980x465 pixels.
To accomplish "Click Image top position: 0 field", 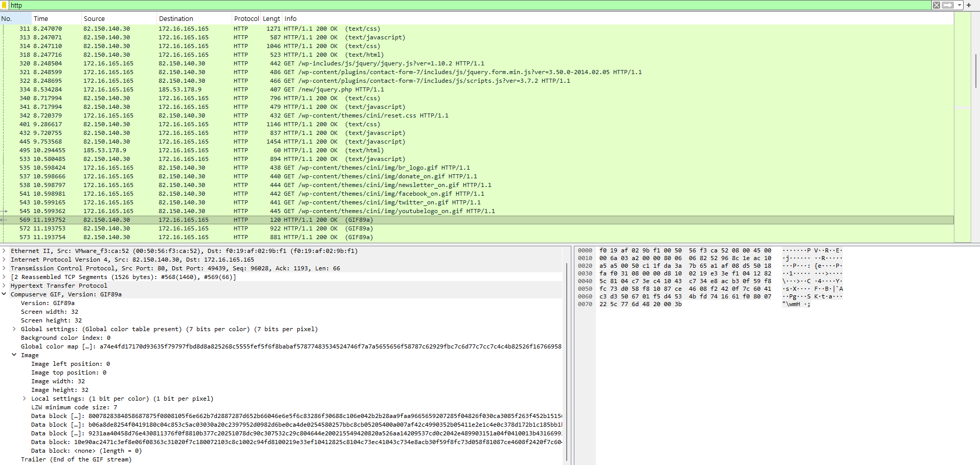I will 69,373.
